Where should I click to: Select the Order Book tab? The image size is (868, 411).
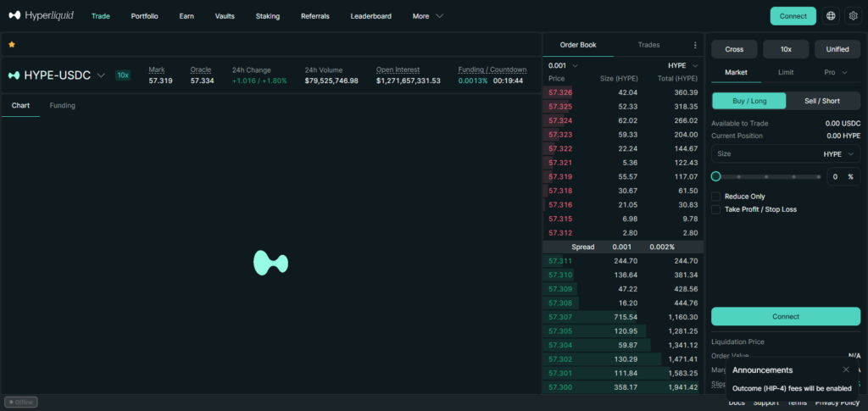click(578, 45)
